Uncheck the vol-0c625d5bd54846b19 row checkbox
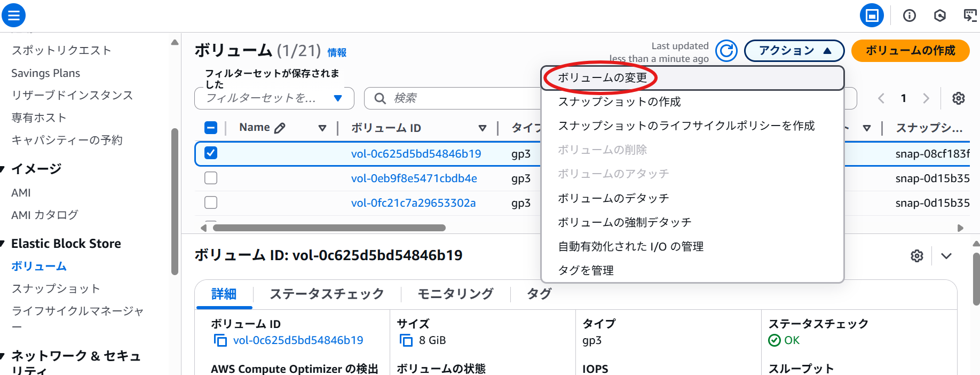This screenshot has width=980, height=375. point(211,153)
